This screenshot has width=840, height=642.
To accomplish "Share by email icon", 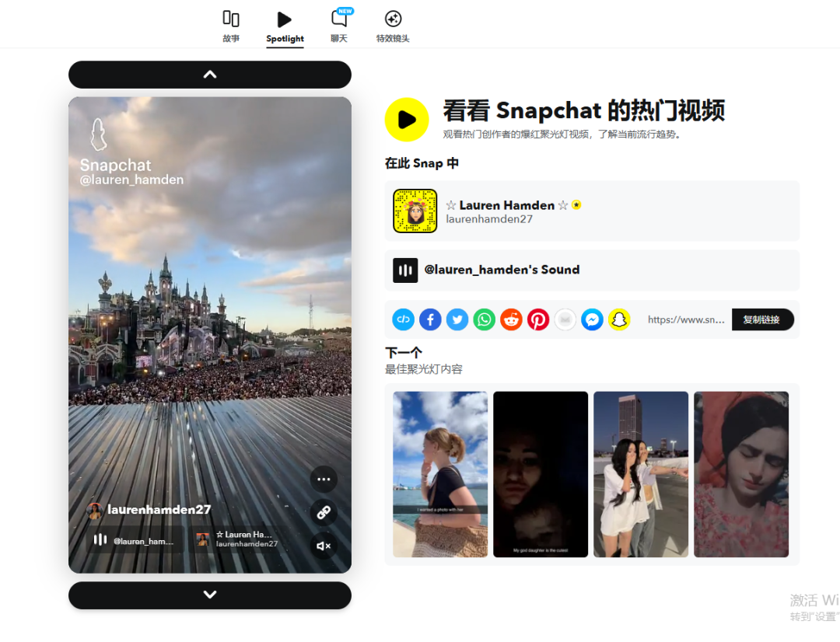I will click(x=565, y=319).
